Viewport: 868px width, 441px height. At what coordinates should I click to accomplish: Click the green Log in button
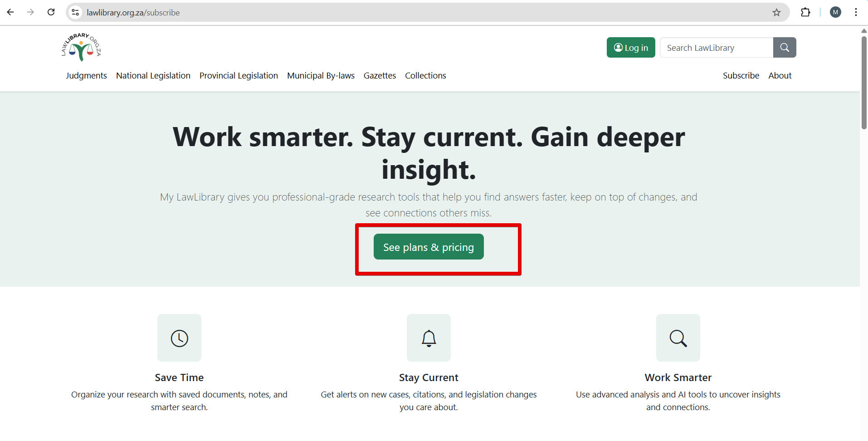coord(630,48)
